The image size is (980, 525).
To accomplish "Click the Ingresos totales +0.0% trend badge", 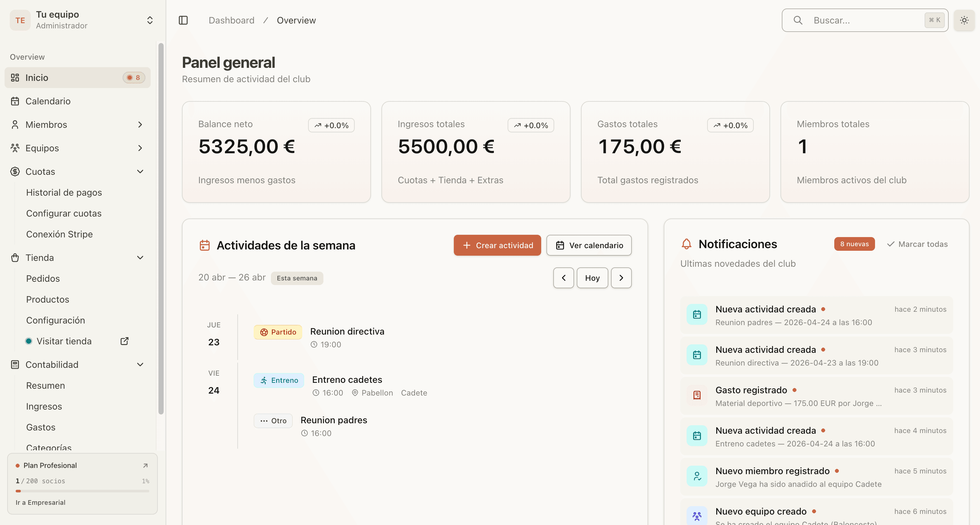I will pos(531,125).
